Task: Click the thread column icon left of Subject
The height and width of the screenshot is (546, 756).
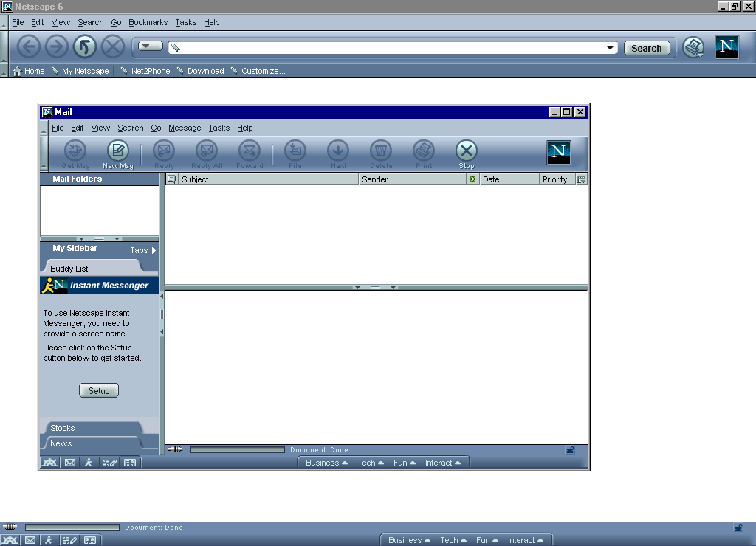Action: coord(171,179)
